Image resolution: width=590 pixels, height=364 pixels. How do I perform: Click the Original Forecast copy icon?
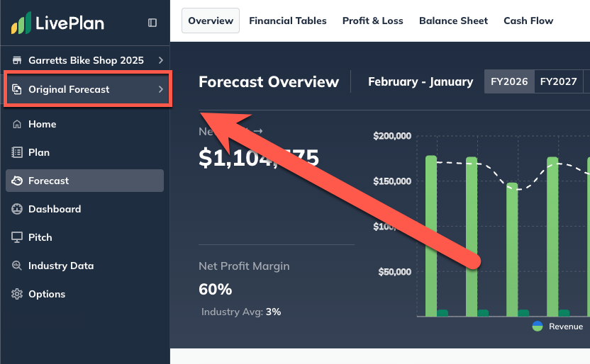(17, 90)
